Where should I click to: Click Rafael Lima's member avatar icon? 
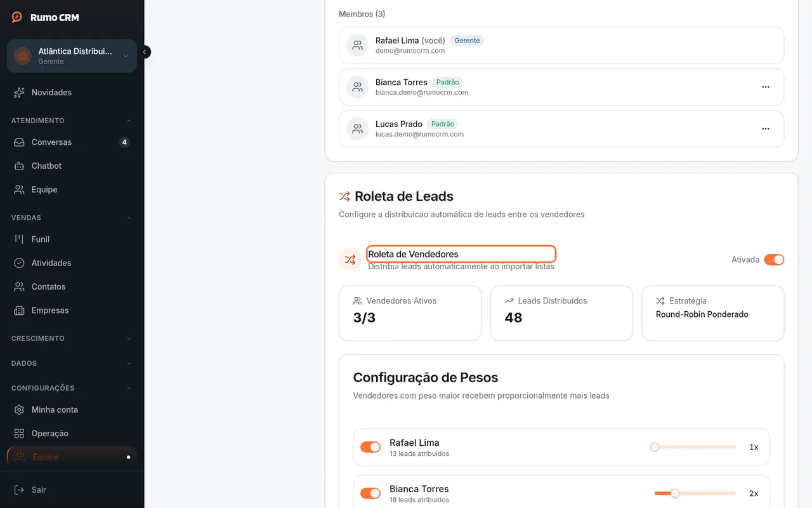coord(358,45)
